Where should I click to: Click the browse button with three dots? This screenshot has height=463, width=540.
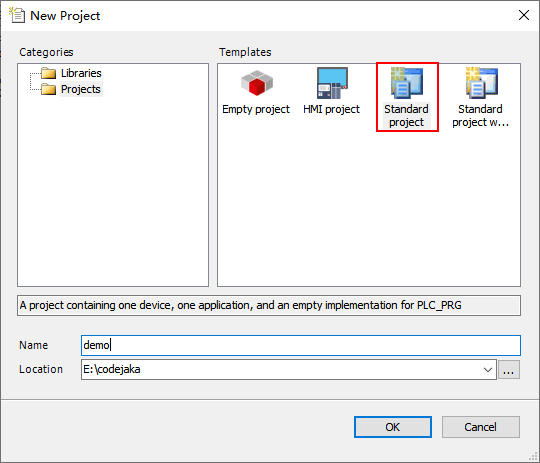(x=509, y=370)
